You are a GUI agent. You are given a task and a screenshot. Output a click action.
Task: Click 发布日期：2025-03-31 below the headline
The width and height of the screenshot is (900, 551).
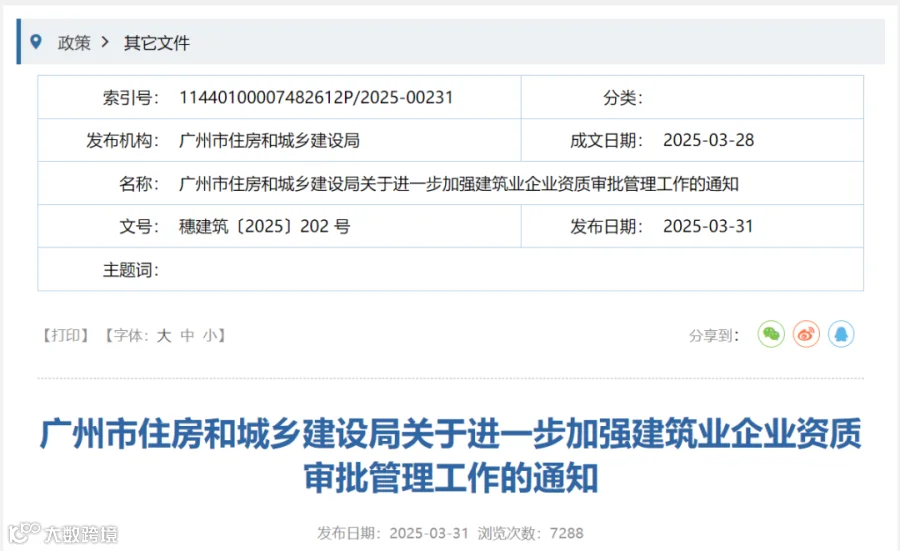click(x=393, y=533)
